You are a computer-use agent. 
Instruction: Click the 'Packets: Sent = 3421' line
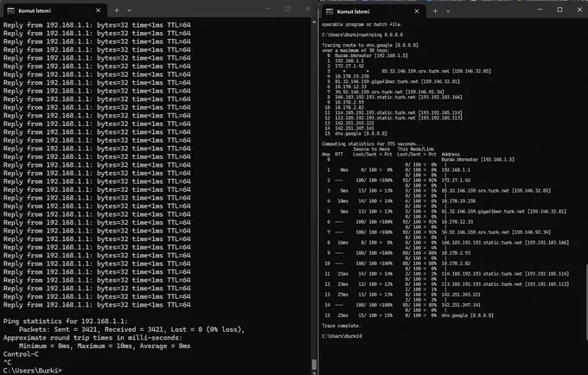(131, 329)
